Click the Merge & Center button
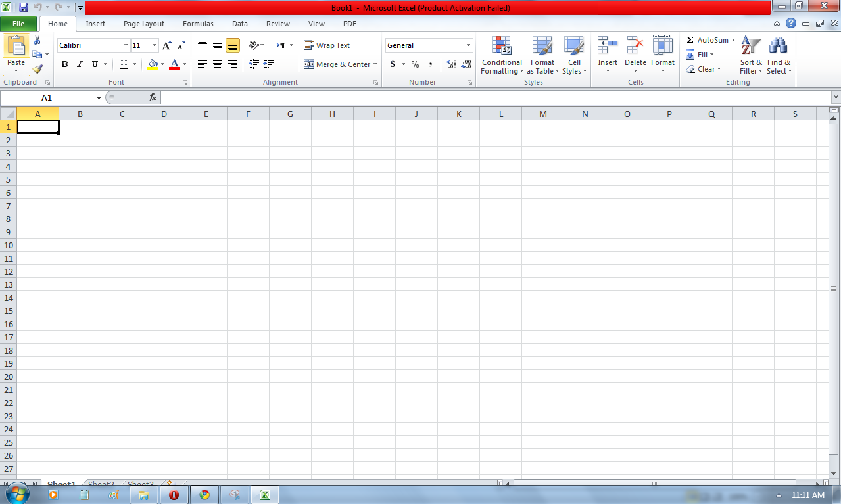Image resolution: width=841 pixels, height=504 pixels. [x=337, y=64]
